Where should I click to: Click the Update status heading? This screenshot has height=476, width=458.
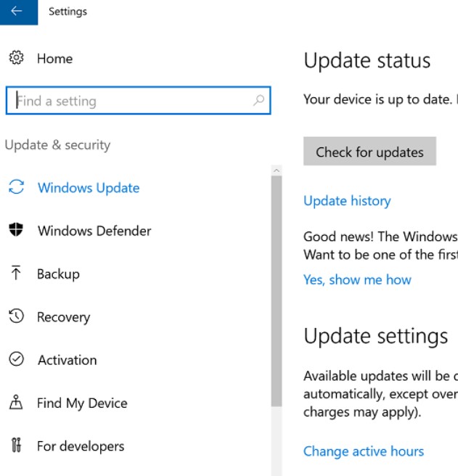(x=367, y=60)
